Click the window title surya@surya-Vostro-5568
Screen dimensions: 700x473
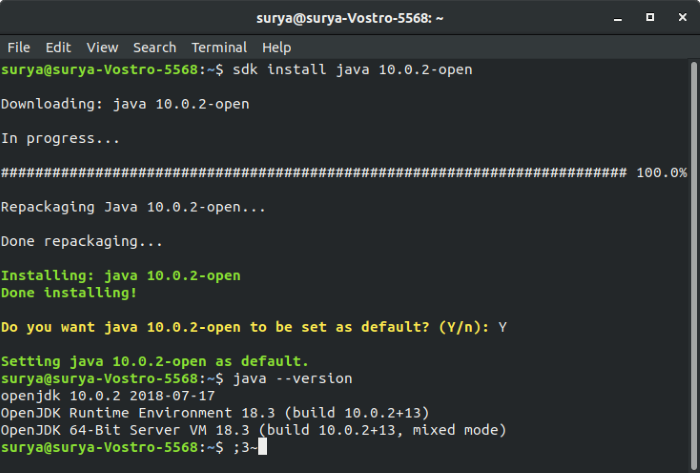[350, 18]
